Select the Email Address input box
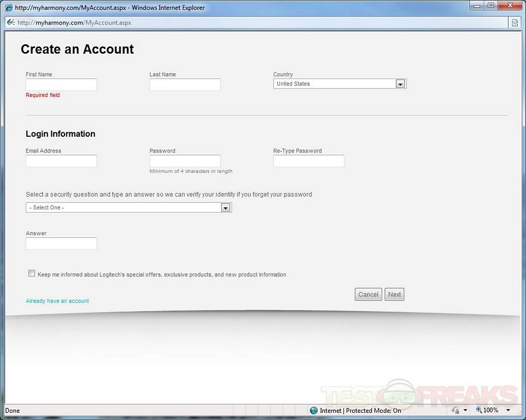The image size is (526, 420). tap(61, 161)
